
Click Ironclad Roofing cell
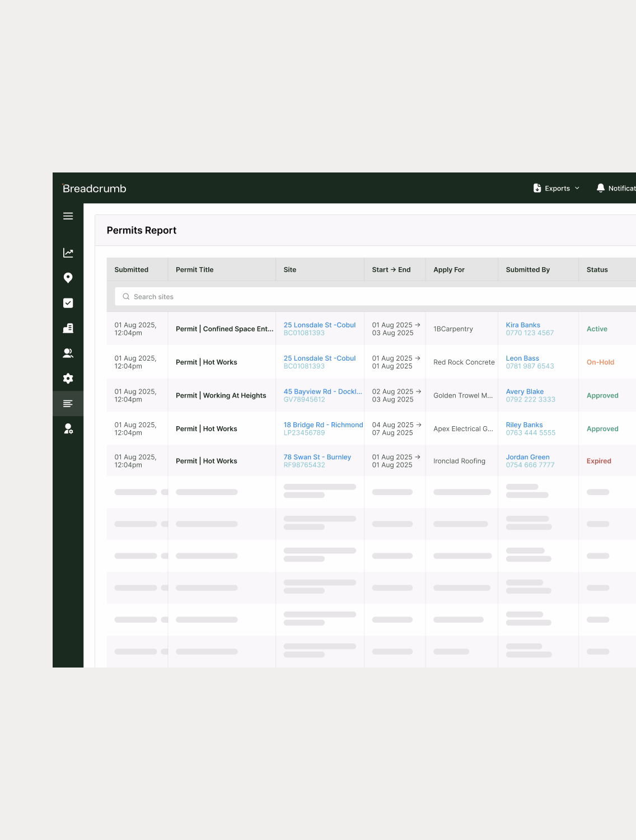(459, 461)
